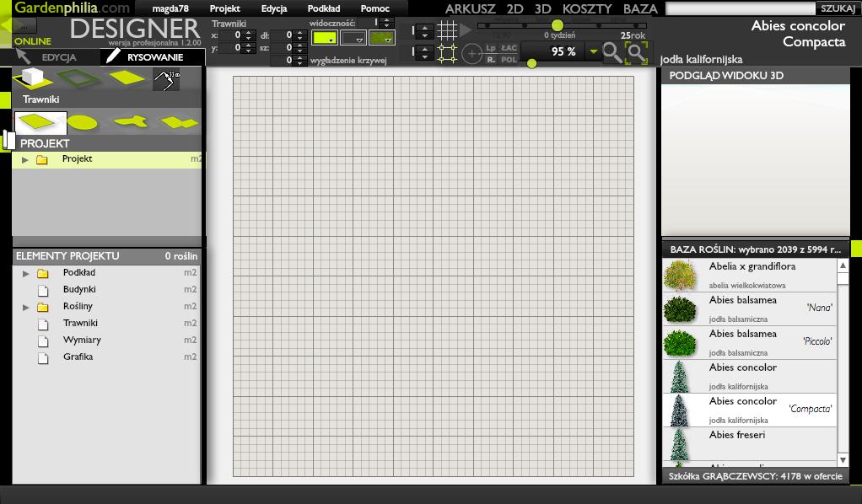Adjust the x coordinate stepper

(249, 35)
